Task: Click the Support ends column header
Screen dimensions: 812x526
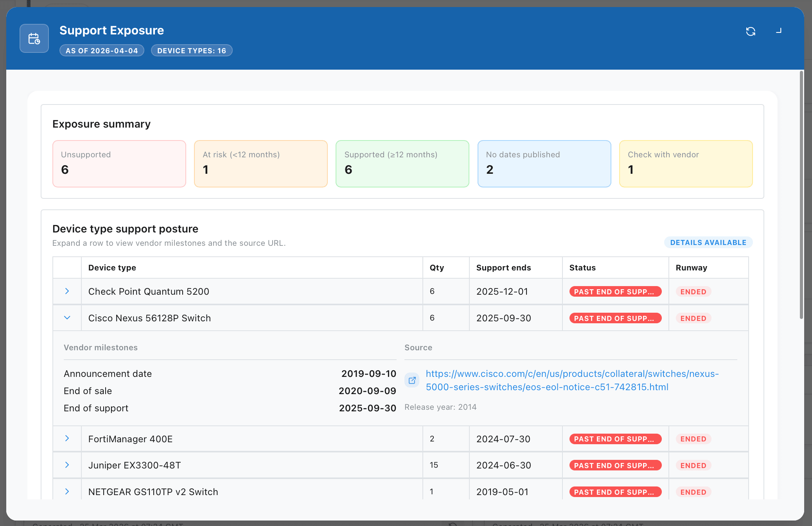Action: [x=503, y=268]
